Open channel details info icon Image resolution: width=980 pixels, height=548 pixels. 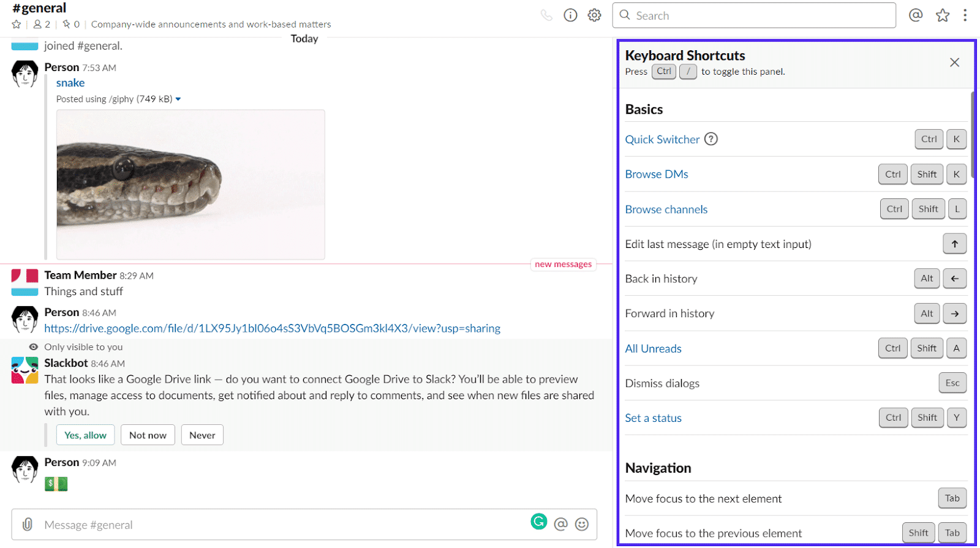coord(570,15)
